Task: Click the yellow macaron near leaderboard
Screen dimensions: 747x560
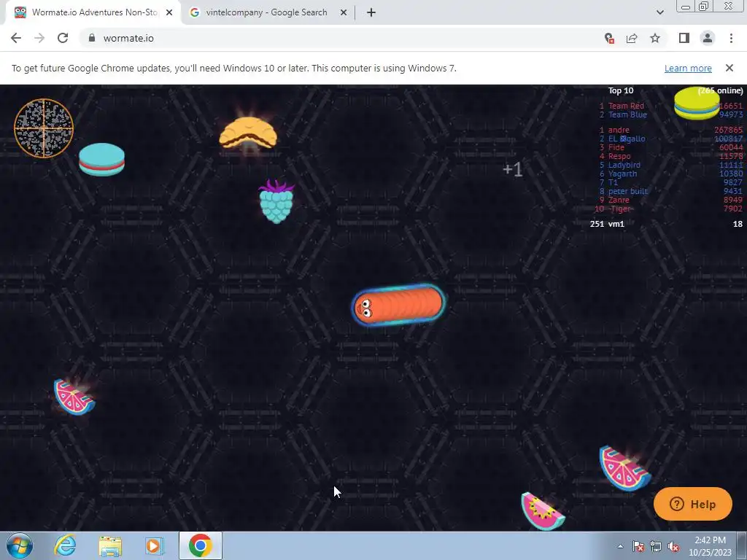Action: coord(697,104)
